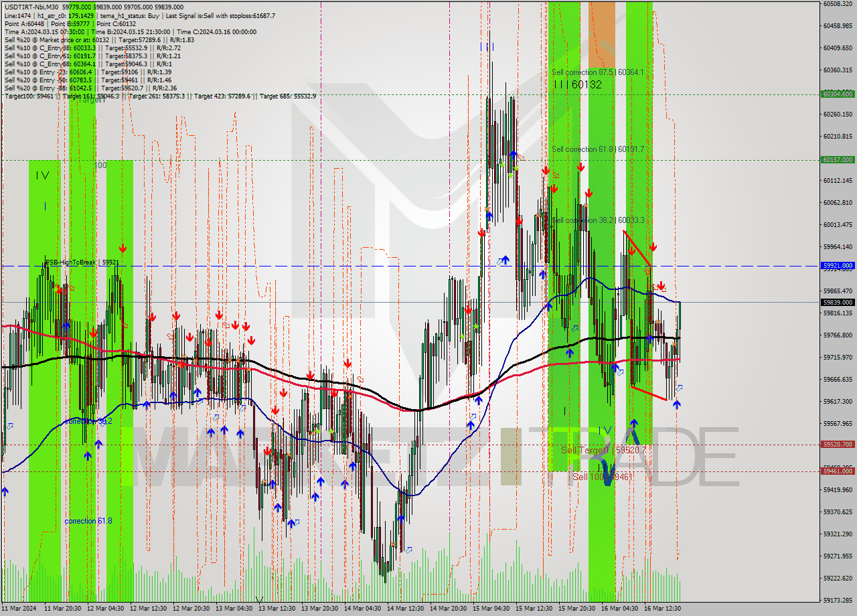Click the 'I I I 60132' wave label
This screenshot has height=616, width=857.
[x=577, y=84]
